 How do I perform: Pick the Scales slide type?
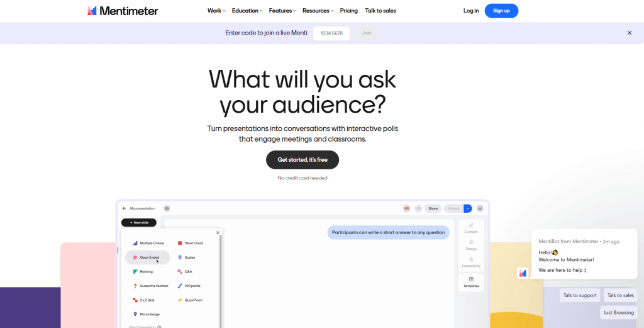tap(186, 257)
